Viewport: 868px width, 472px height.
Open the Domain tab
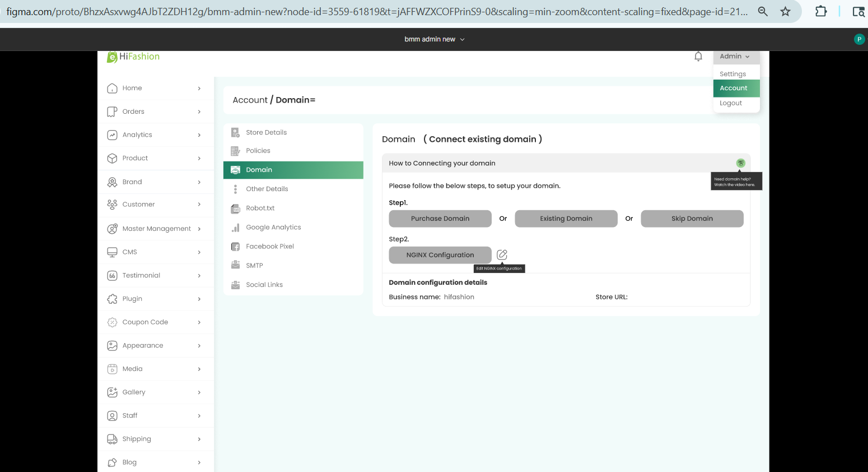pyautogui.click(x=293, y=170)
